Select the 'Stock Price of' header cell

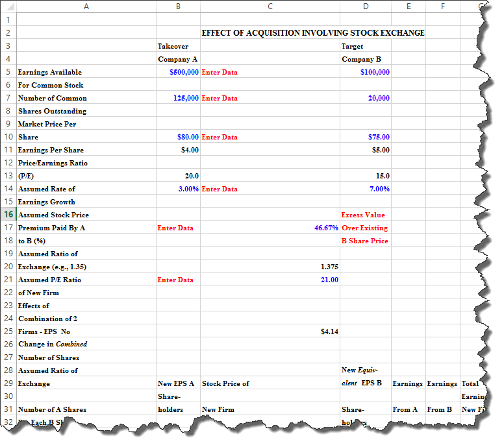click(270, 383)
